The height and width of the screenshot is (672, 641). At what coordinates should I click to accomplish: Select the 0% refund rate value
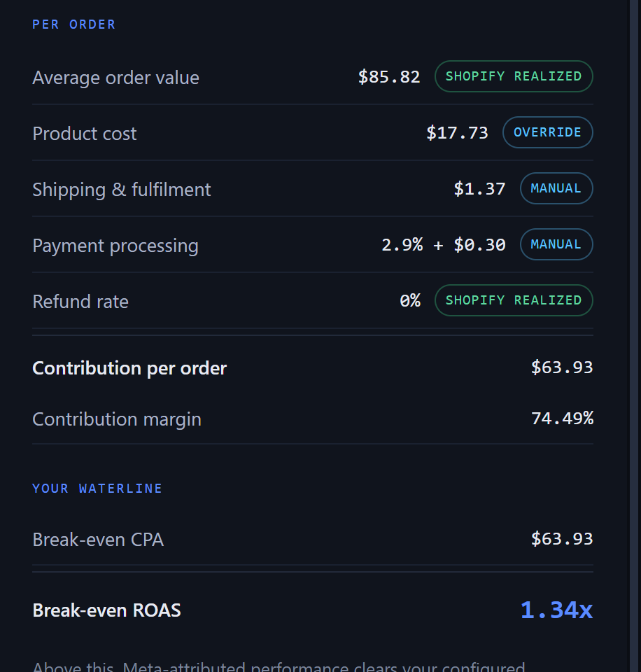[x=410, y=301]
